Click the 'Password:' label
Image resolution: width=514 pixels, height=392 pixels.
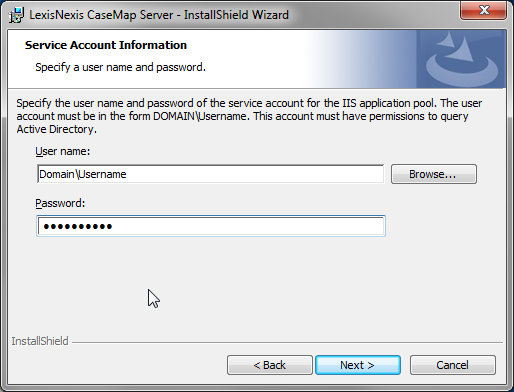60,203
